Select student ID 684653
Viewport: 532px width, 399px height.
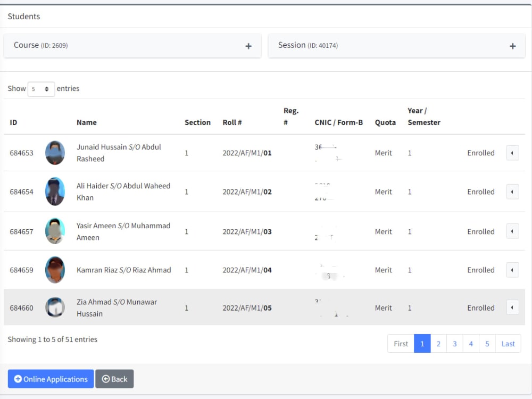21,153
